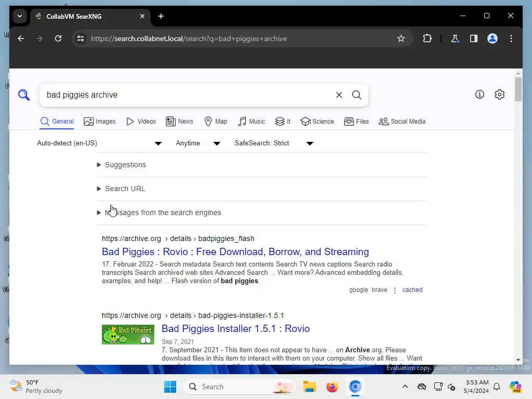
Task: Open cached version of first result
Action: (412, 290)
